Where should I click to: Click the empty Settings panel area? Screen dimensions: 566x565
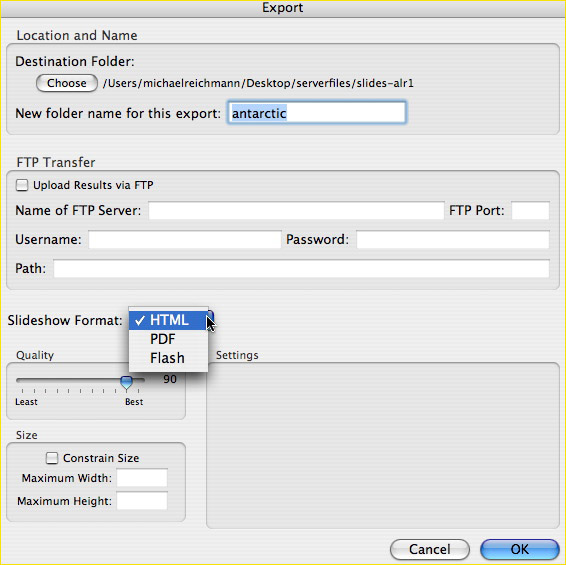[383, 445]
